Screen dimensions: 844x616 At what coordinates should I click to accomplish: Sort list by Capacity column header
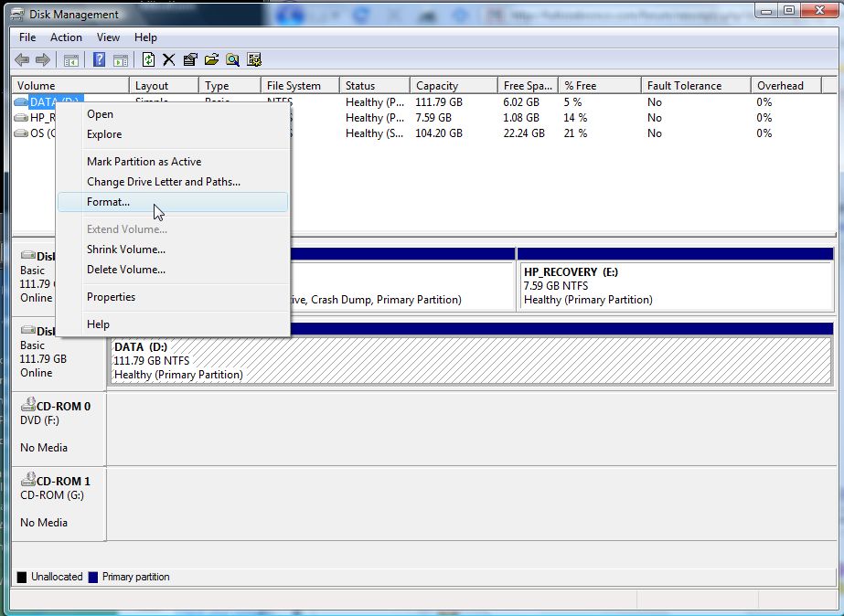(x=437, y=86)
